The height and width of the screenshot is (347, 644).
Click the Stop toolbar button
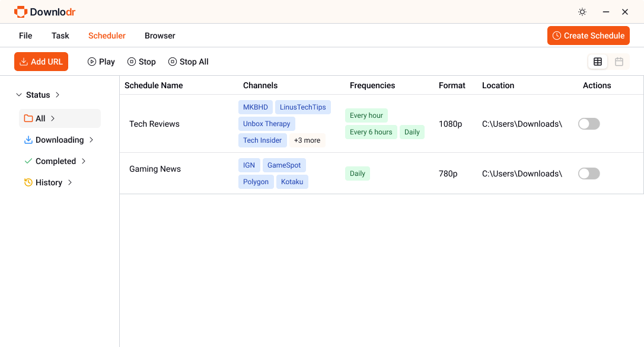click(x=141, y=62)
